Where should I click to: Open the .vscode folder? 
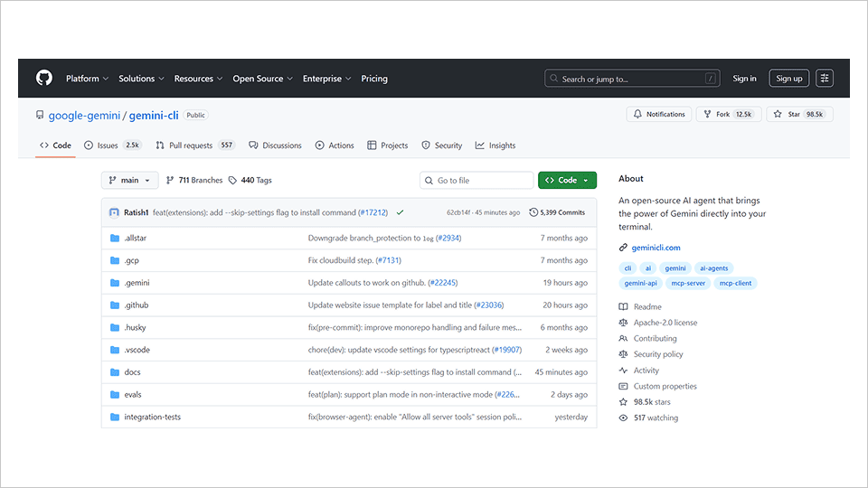(x=137, y=350)
